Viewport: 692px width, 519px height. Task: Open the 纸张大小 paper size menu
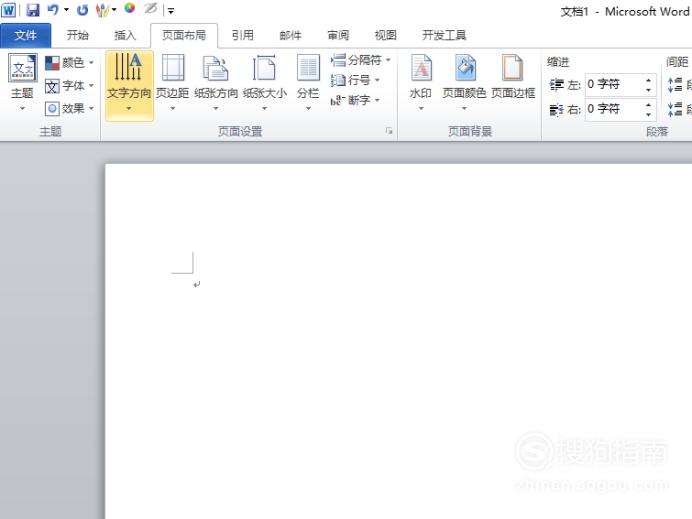(x=264, y=83)
